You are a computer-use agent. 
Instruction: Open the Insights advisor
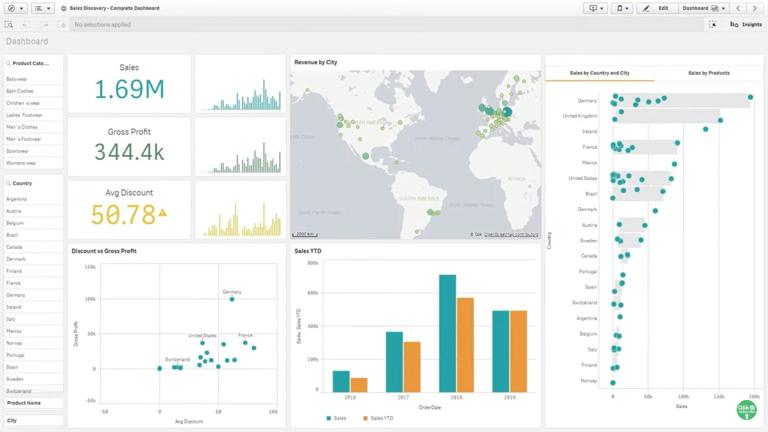746,24
